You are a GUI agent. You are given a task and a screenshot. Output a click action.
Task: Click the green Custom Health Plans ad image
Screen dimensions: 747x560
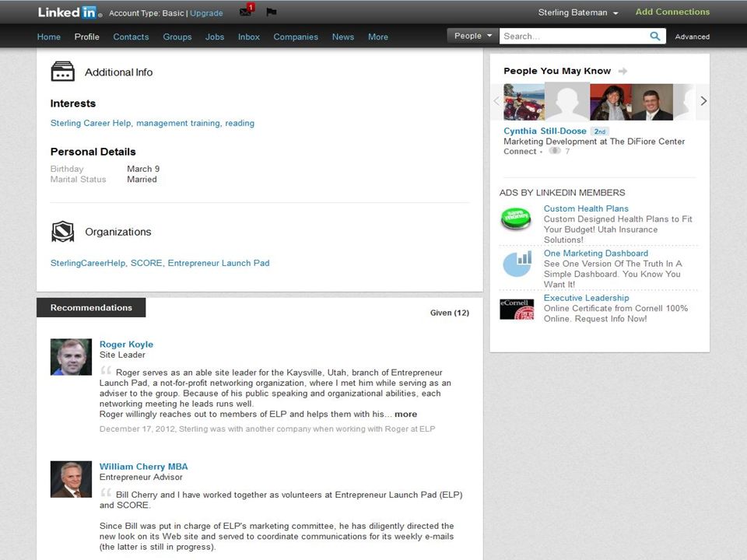click(x=517, y=219)
